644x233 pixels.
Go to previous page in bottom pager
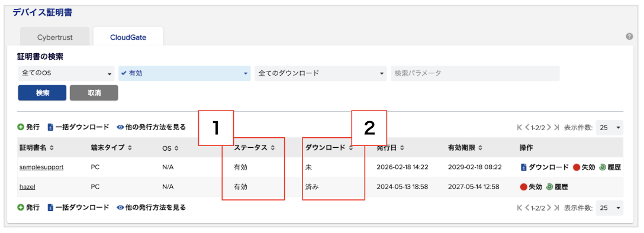[x=527, y=208]
